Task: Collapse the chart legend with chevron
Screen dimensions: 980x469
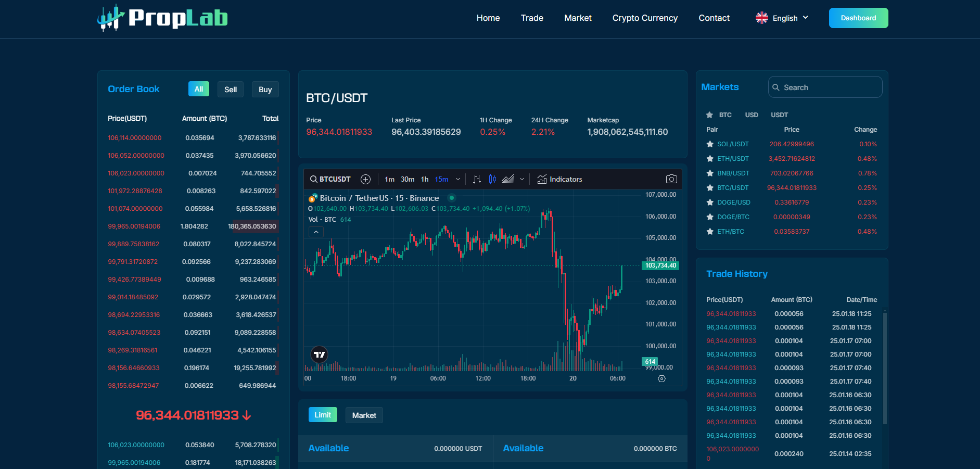Action: [316, 232]
